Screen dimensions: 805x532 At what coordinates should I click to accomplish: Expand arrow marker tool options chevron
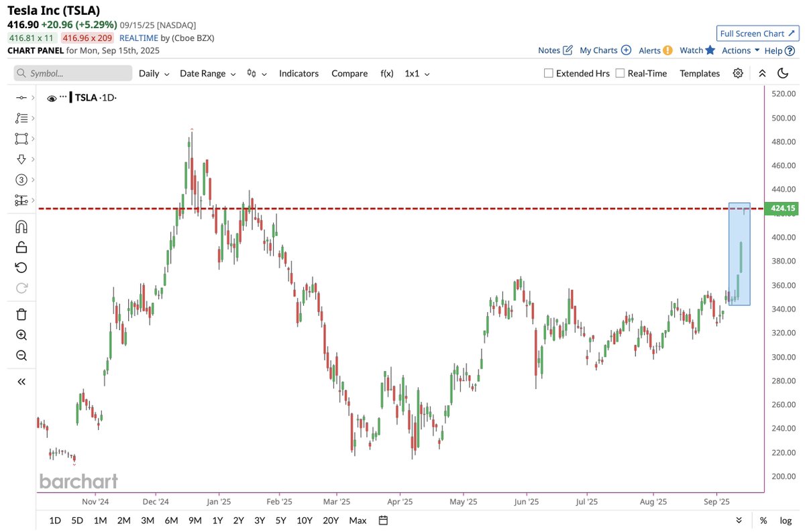(32, 159)
